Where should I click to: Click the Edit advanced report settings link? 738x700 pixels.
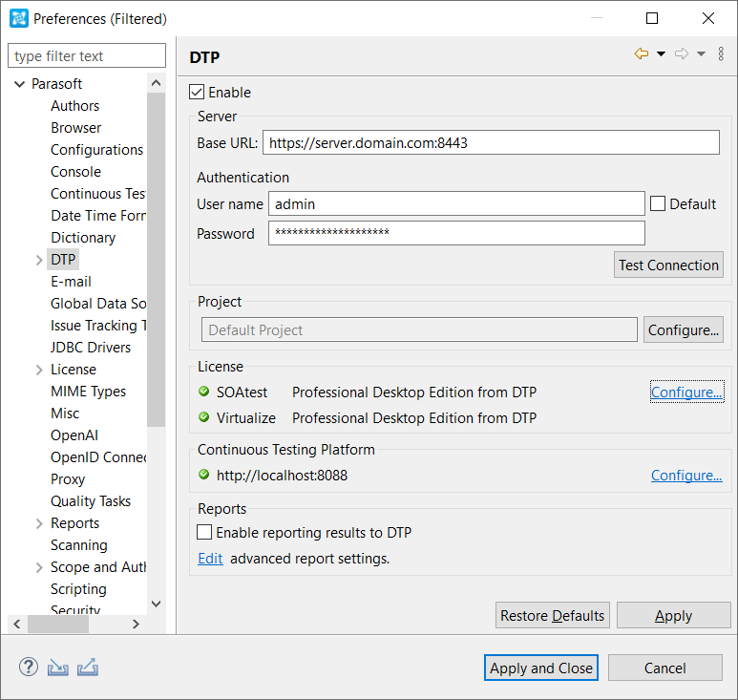pyautogui.click(x=210, y=559)
